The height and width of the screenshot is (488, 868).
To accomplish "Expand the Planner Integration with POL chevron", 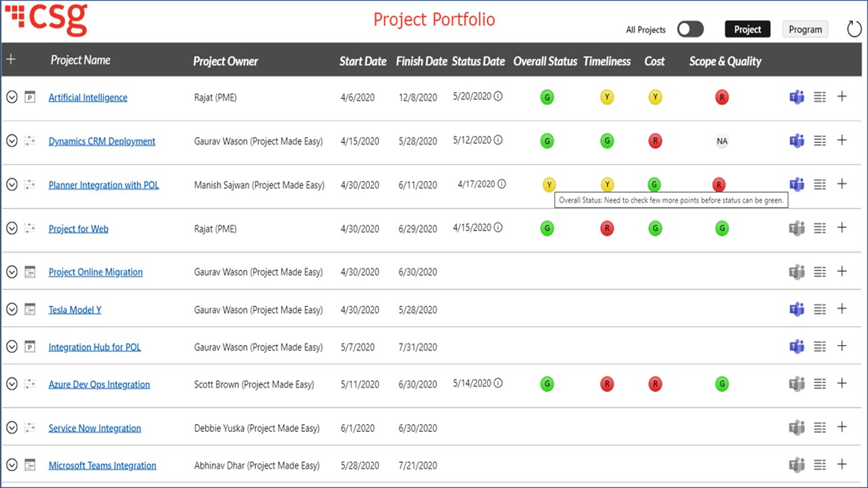I will 12,184.
